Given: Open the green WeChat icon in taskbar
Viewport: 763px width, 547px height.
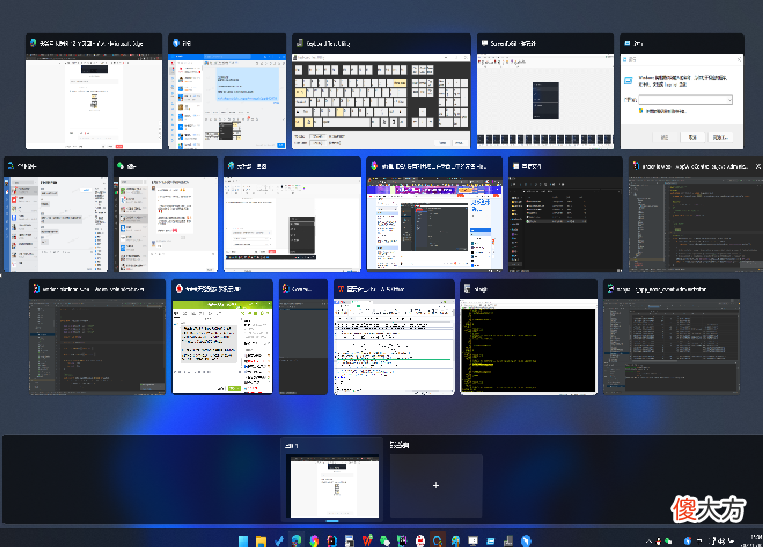Looking at the screenshot, I should point(384,540).
